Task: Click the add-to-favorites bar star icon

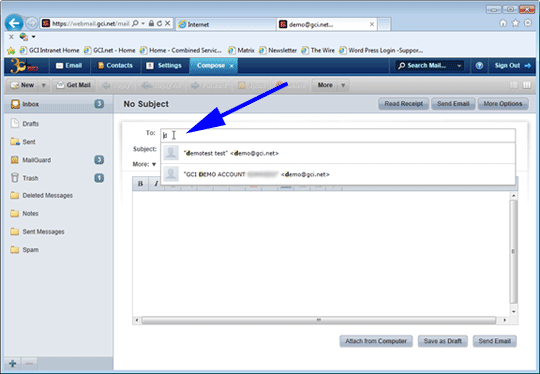Action: point(11,51)
